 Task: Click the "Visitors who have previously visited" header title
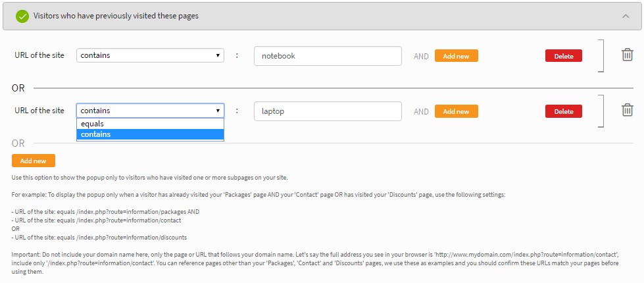tap(116, 16)
